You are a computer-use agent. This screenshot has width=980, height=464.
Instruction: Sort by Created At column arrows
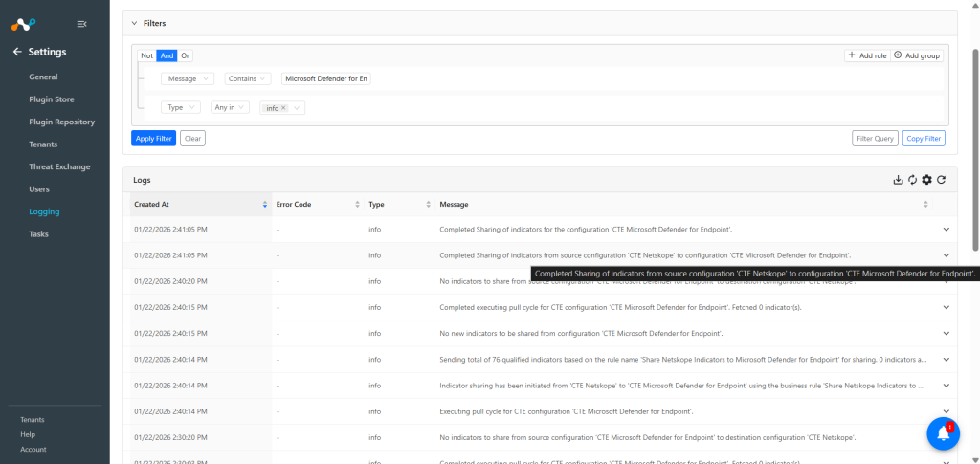pos(266,204)
